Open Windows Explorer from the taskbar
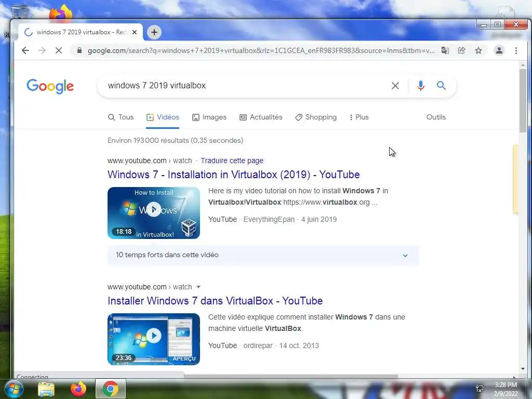532x399 pixels. [46, 389]
